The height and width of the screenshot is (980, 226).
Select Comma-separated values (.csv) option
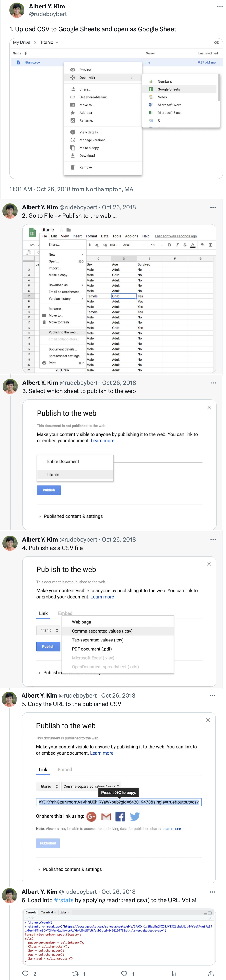point(102,630)
